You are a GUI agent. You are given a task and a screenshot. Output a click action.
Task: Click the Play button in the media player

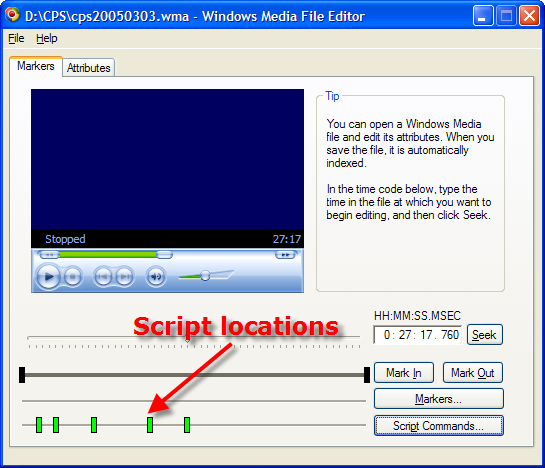point(48,277)
